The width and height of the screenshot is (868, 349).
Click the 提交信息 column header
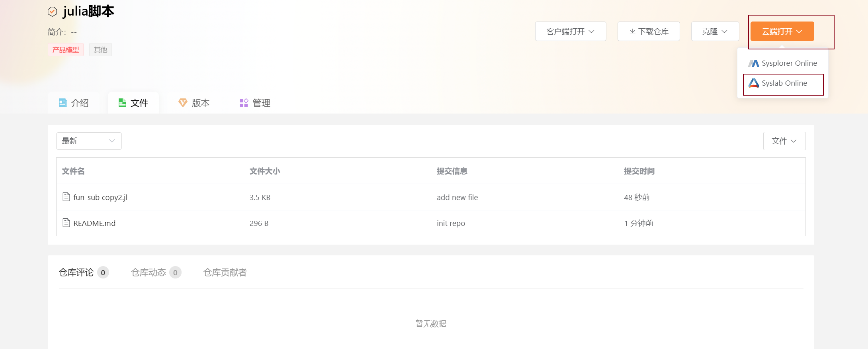pyautogui.click(x=452, y=171)
